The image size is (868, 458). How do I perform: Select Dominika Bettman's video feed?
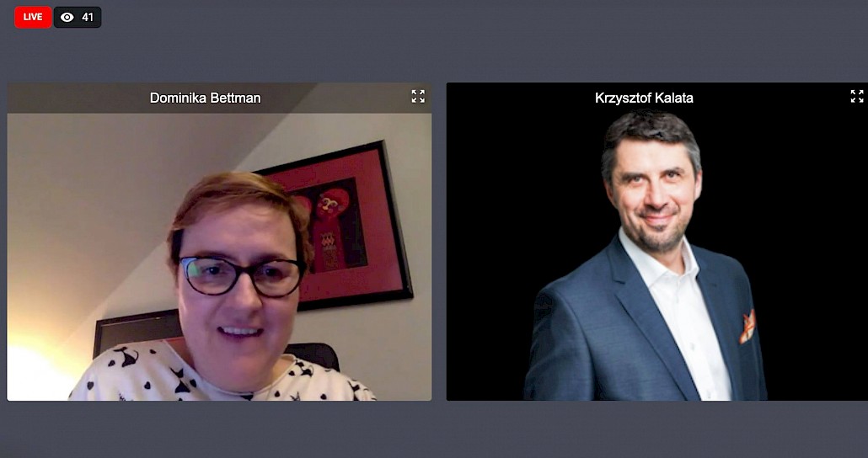coord(219,242)
